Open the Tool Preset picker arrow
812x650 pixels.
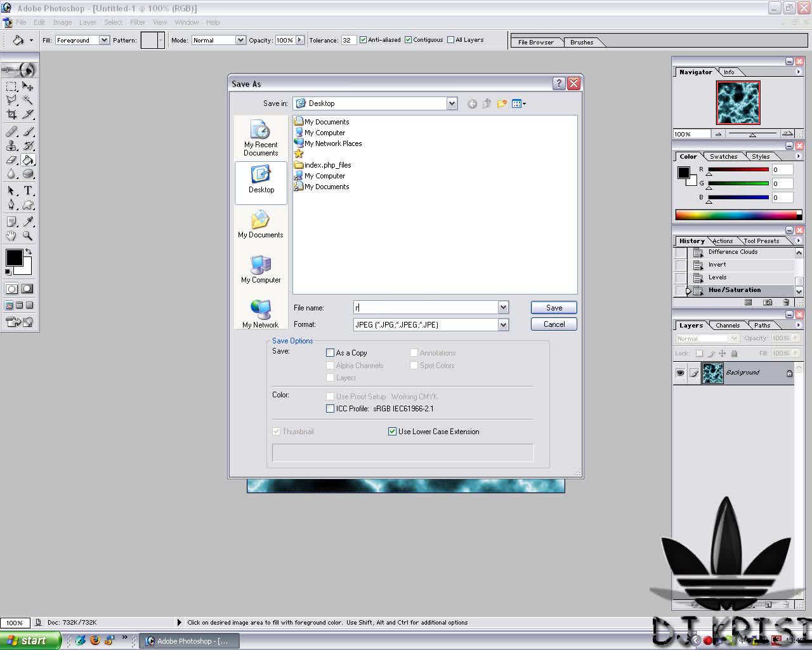click(31, 40)
